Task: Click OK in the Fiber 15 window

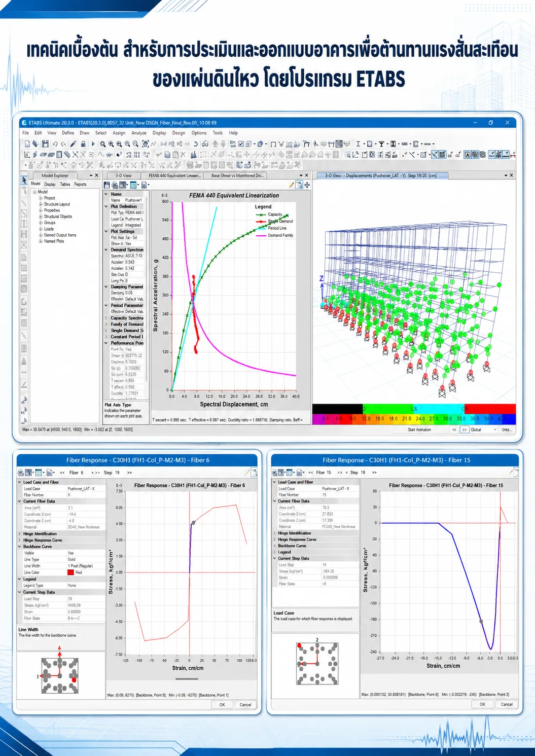Action: (482, 704)
